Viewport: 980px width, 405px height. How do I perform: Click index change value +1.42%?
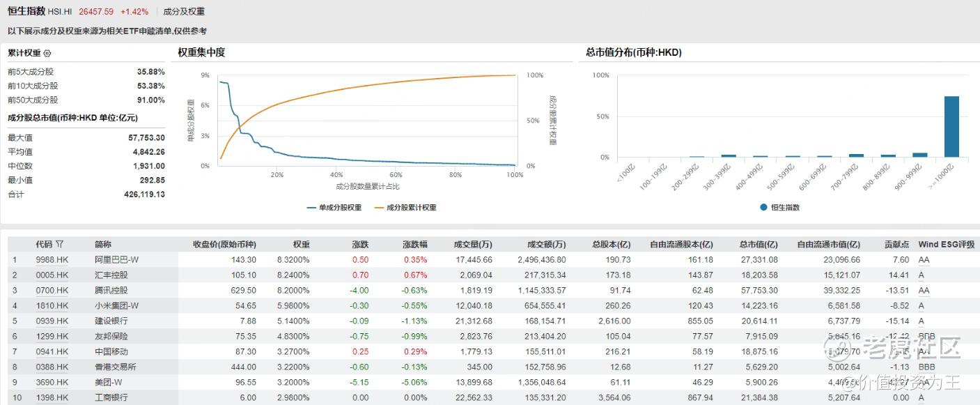point(134,12)
